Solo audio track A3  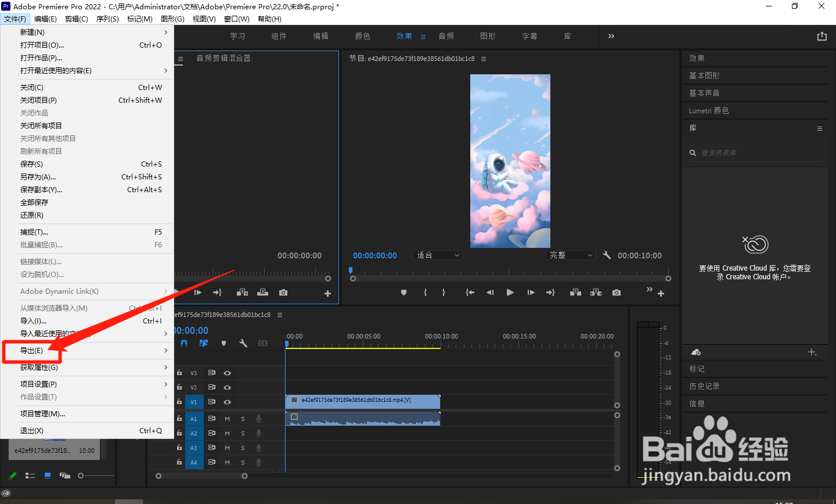point(243,448)
